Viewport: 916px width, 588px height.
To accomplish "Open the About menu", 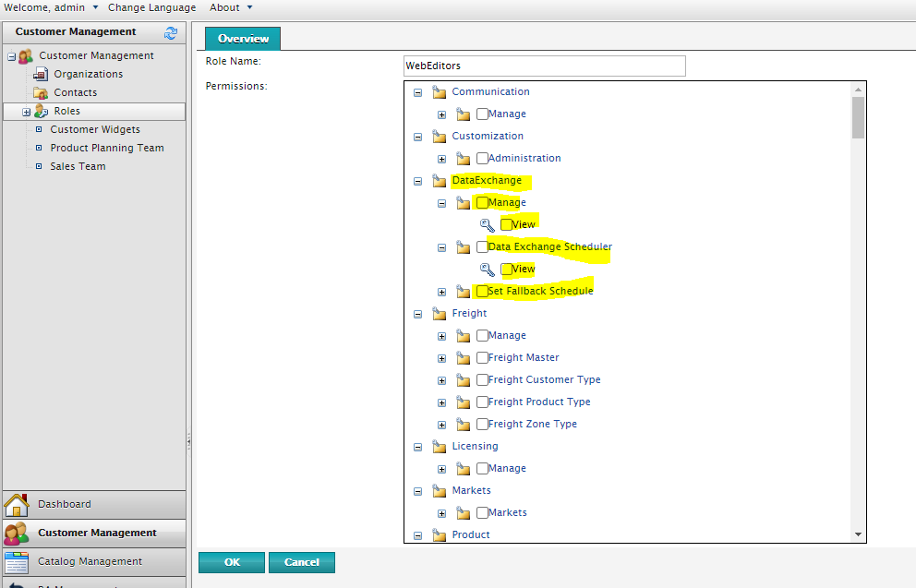I will click(x=231, y=7).
